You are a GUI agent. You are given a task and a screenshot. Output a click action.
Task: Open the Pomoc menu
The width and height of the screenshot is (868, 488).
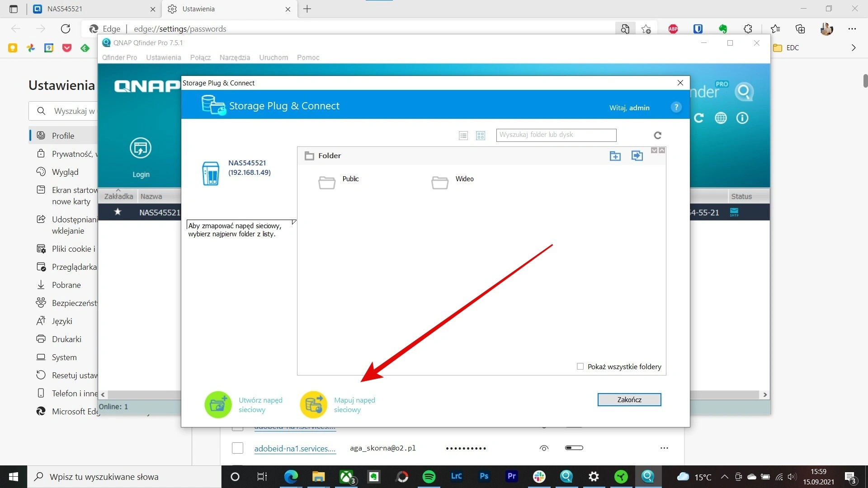[308, 57]
